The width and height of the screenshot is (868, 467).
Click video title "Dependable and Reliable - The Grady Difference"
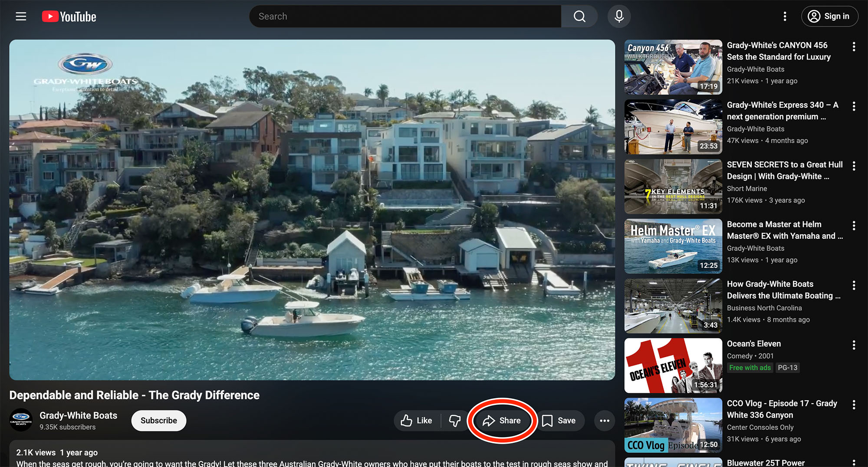pyautogui.click(x=135, y=395)
